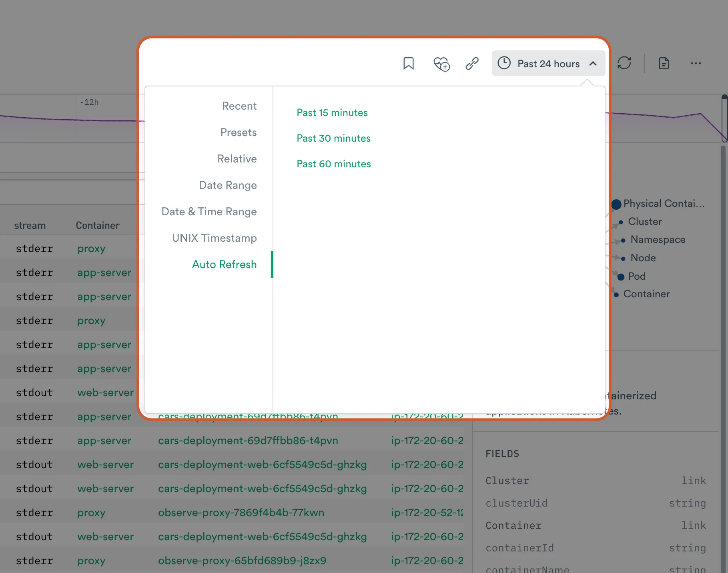
Task: Select the Date Range tab
Action: click(x=228, y=185)
